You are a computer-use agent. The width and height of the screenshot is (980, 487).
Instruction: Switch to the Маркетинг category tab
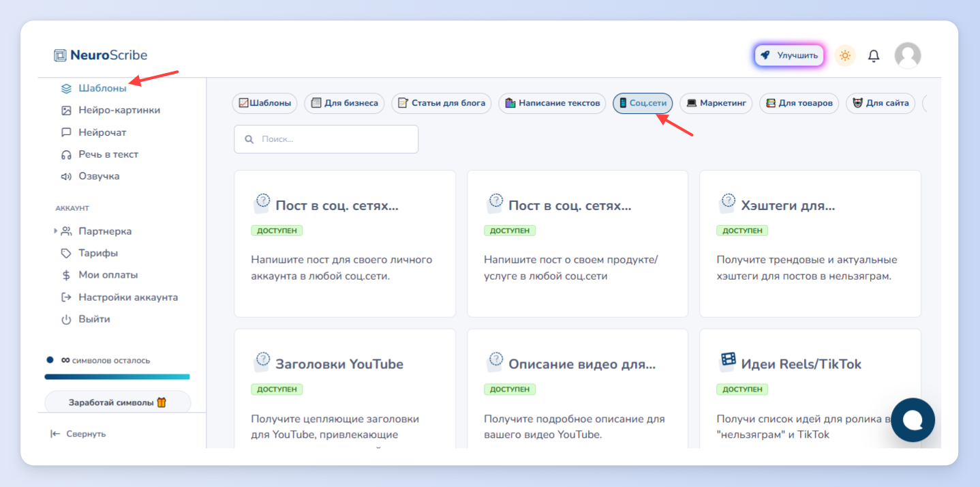click(x=716, y=104)
